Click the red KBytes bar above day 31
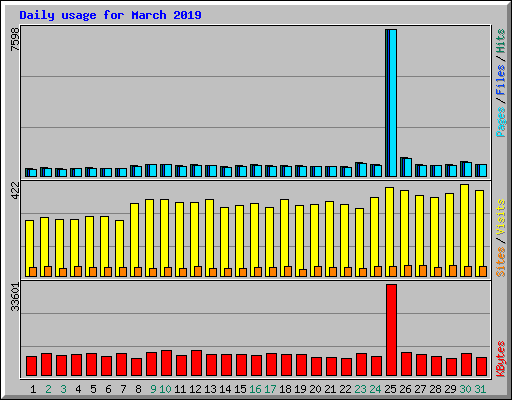 coord(482,367)
